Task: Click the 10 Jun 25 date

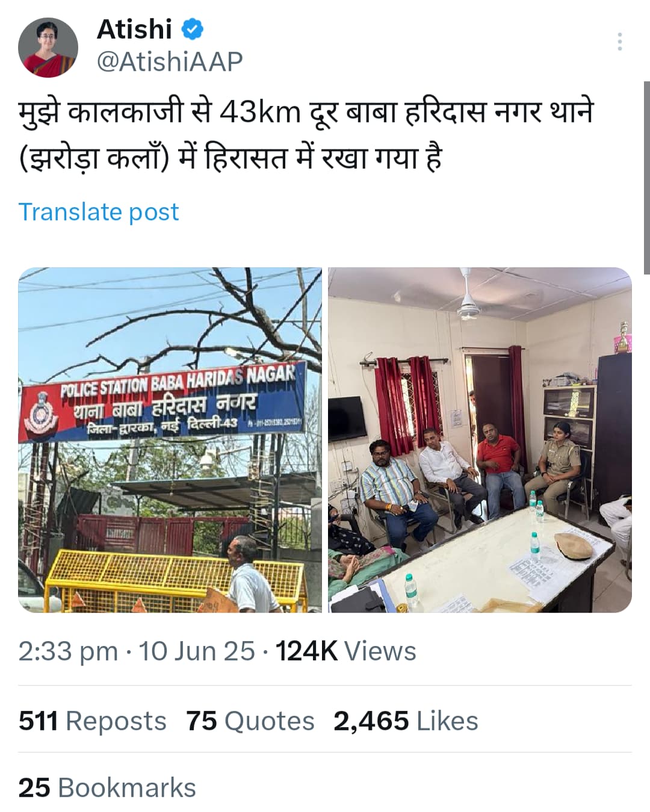Action: click(x=197, y=651)
